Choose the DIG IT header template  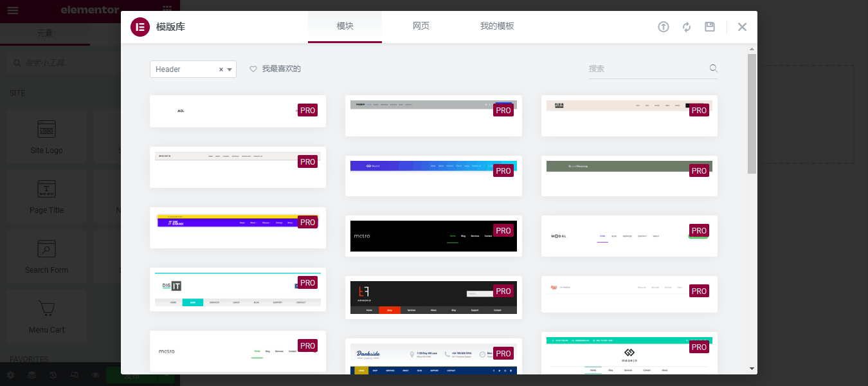237,289
